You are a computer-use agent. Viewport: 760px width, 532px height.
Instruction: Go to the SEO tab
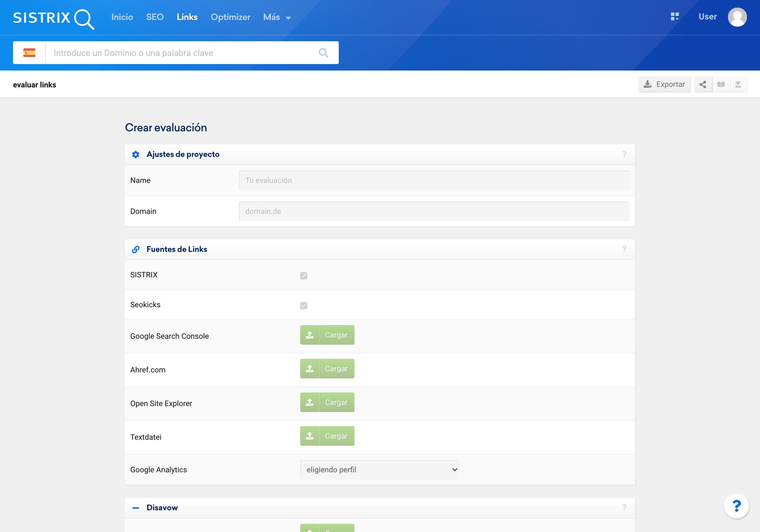point(155,17)
